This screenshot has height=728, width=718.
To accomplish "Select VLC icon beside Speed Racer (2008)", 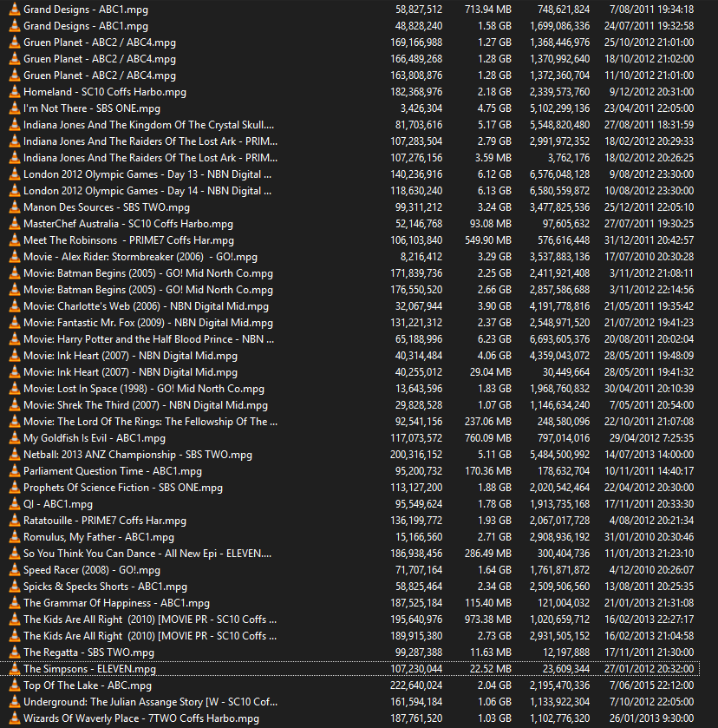I will tap(13, 570).
